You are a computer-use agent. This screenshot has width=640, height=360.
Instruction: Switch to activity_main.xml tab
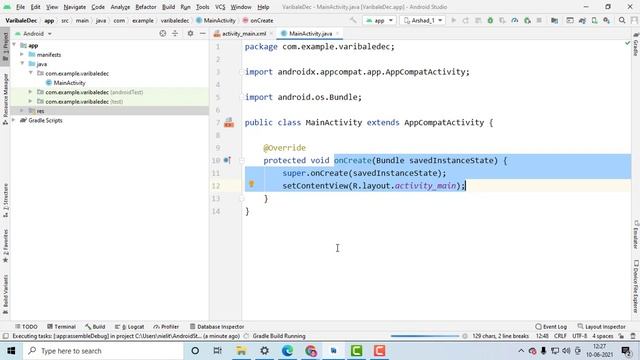243,33
